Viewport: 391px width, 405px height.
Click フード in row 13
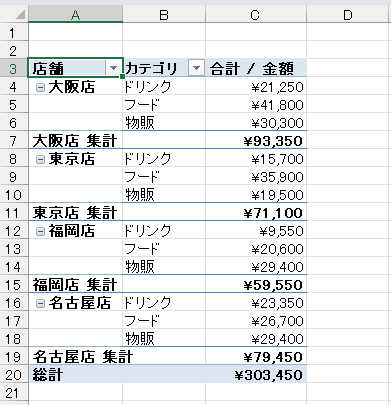[x=142, y=249]
